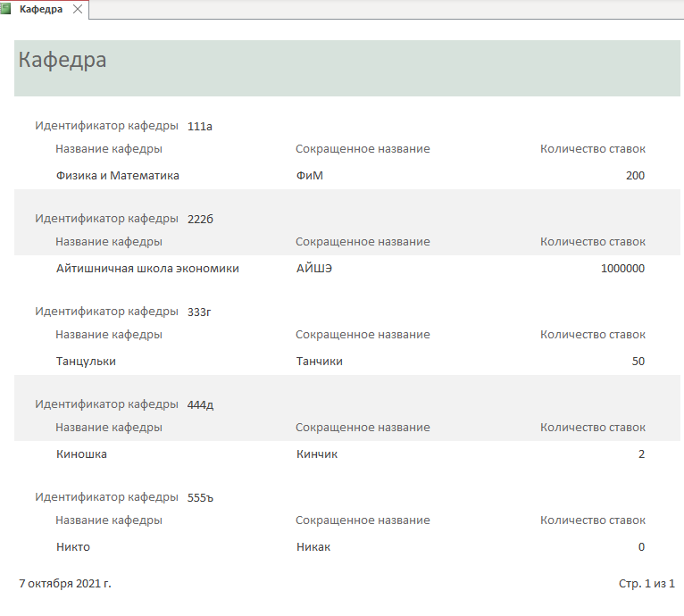Click the Идентификатор кафедры label beside 555ъ
684x616 pixels.
click(x=107, y=497)
